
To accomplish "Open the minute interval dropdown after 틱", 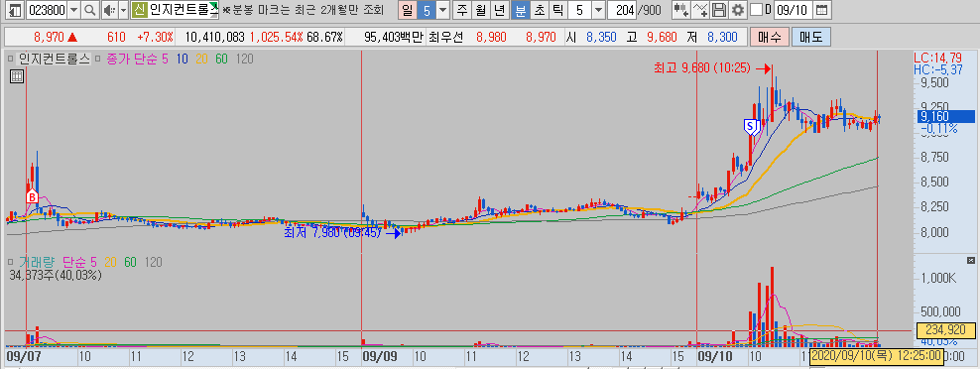I will coord(599,10).
